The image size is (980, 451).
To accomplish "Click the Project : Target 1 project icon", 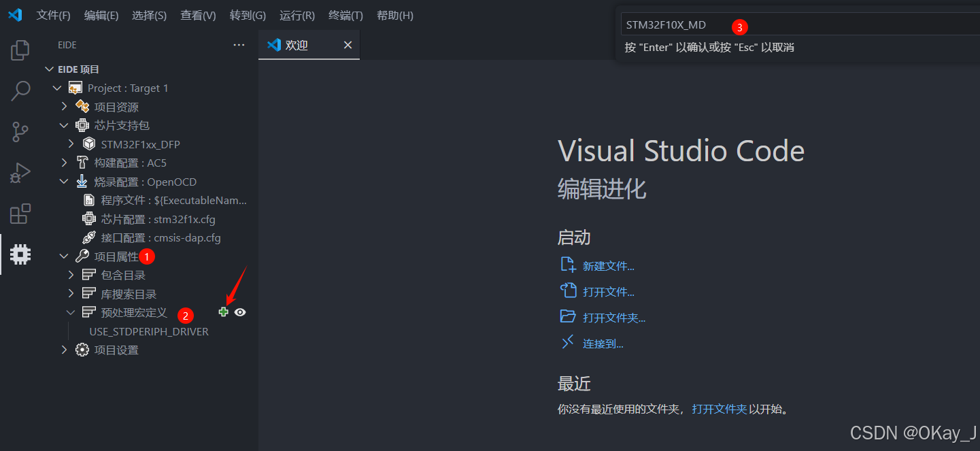I will coord(75,88).
